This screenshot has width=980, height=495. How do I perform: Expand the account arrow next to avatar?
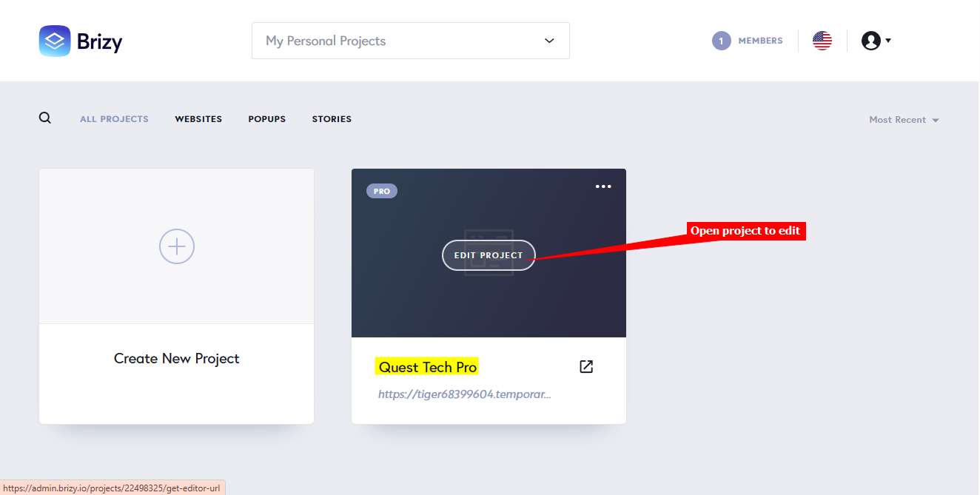click(x=888, y=41)
